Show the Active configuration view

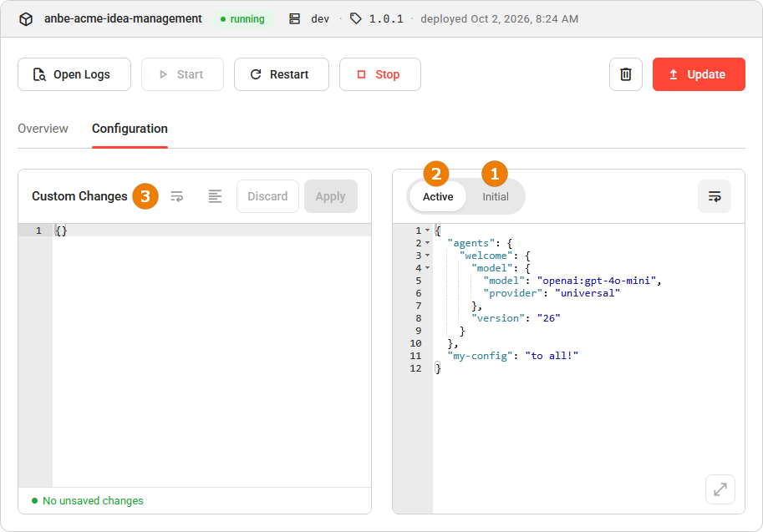438,197
